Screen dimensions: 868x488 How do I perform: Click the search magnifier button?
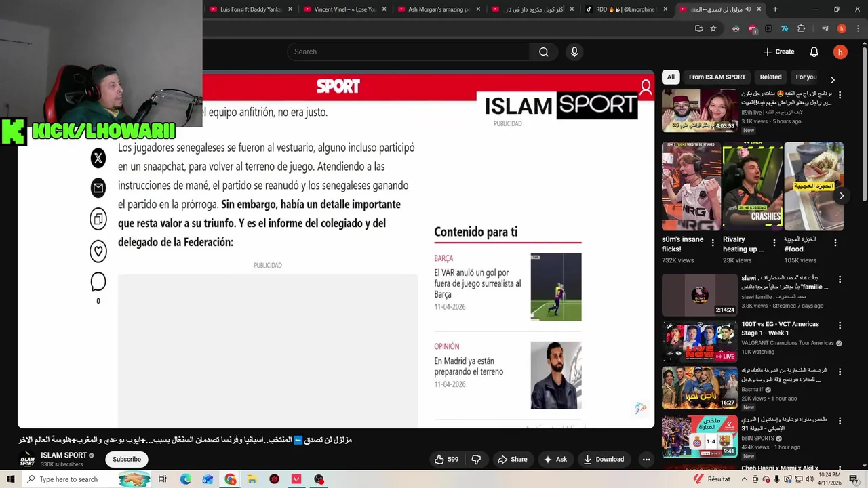coord(544,52)
